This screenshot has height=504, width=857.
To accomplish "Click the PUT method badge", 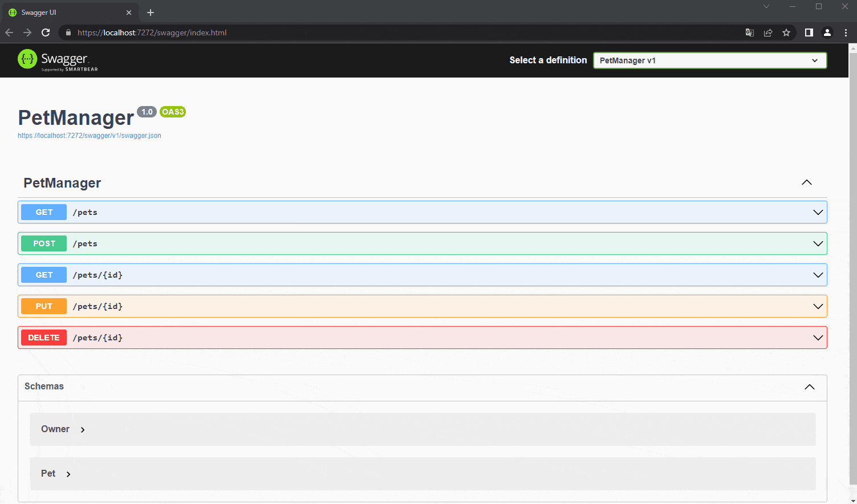I will point(44,306).
